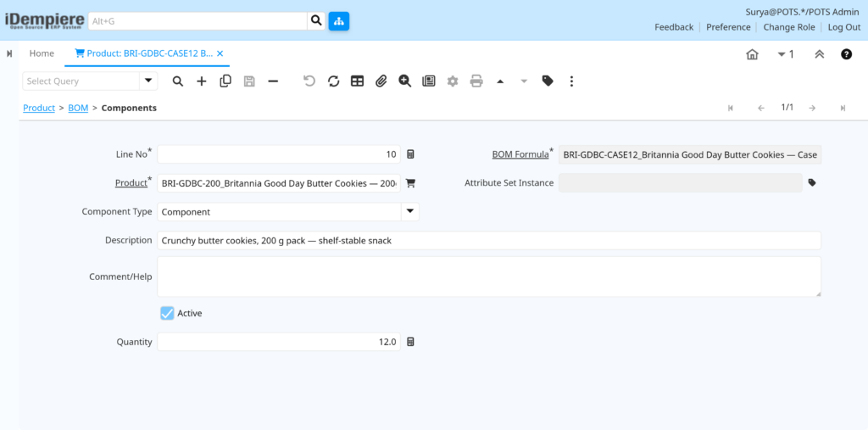Click the Change Role link
The image size is (868, 430).
pos(789,27)
